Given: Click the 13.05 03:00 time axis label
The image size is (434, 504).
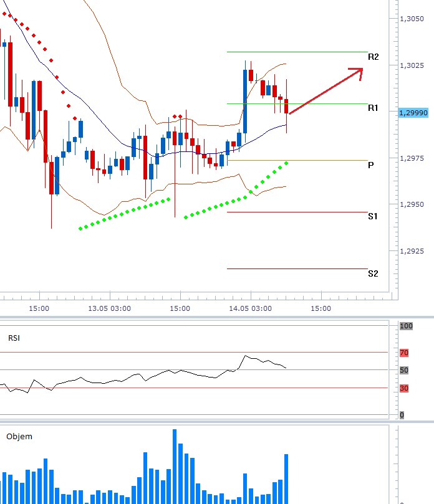Looking at the screenshot, I should 109,308.
